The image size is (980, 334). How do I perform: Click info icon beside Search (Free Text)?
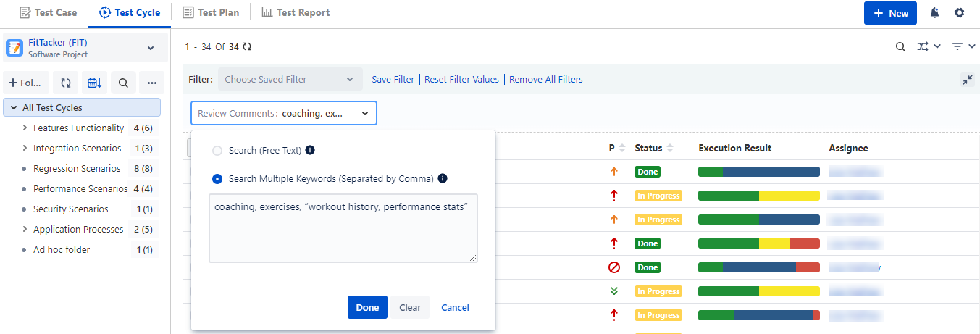click(310, 151)
